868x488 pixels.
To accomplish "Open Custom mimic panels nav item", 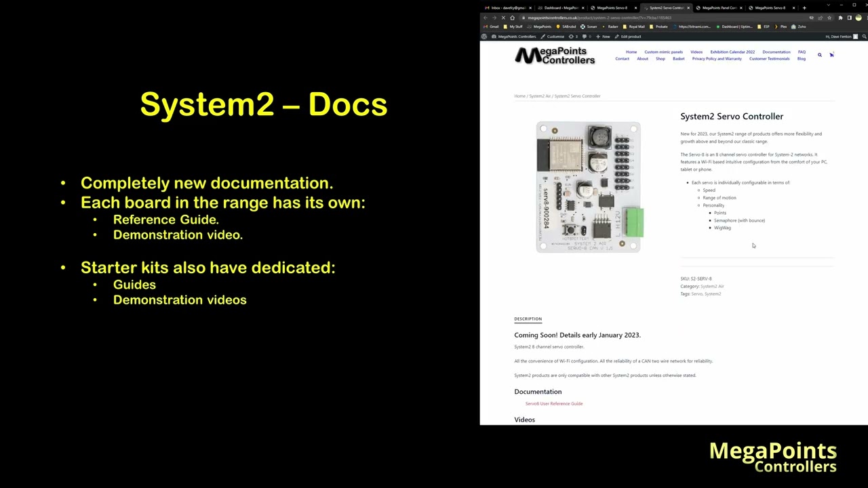I will coord(663,52).
